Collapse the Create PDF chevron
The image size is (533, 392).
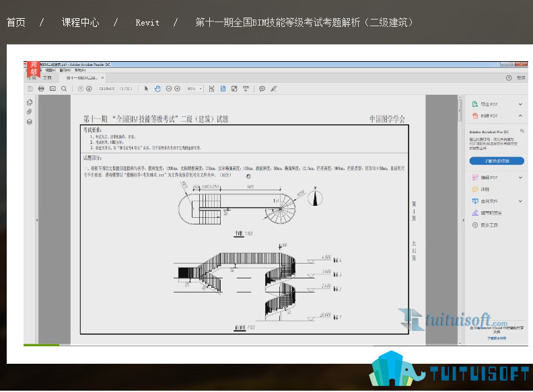(520, 116)
